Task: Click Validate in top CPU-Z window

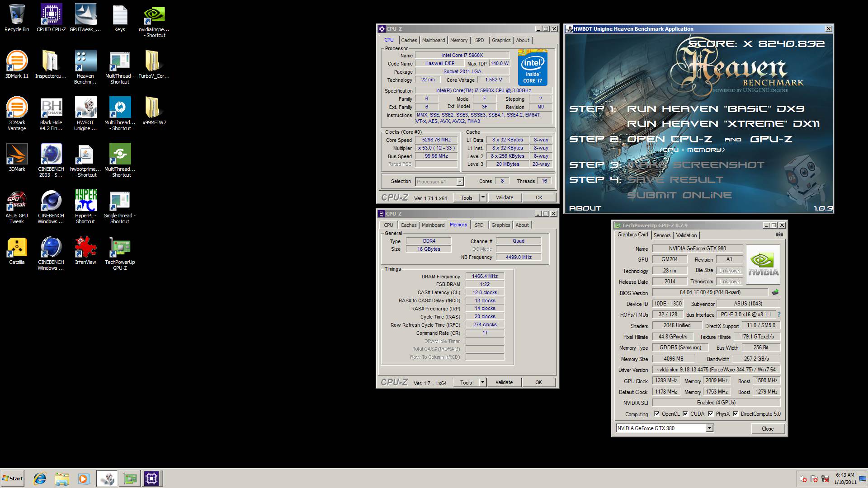Action: click(x=505, y=197)
